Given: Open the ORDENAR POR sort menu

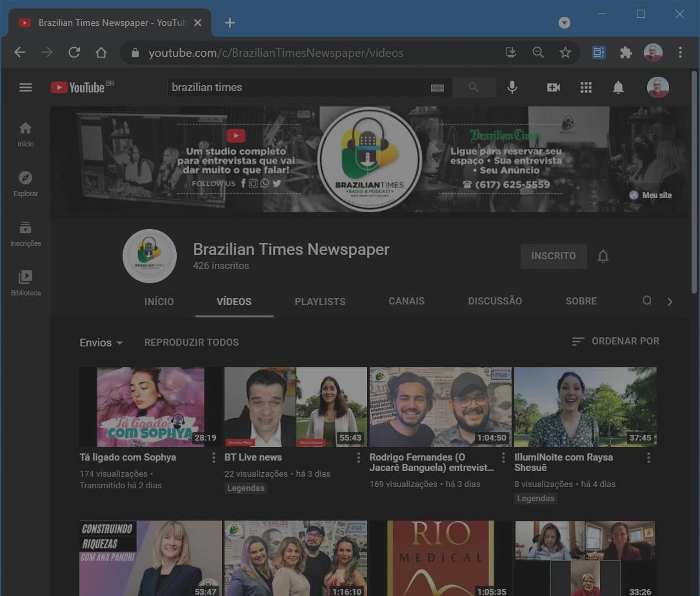Looking at the screenshot, I should pyautogui.click(x=615, y=341).
